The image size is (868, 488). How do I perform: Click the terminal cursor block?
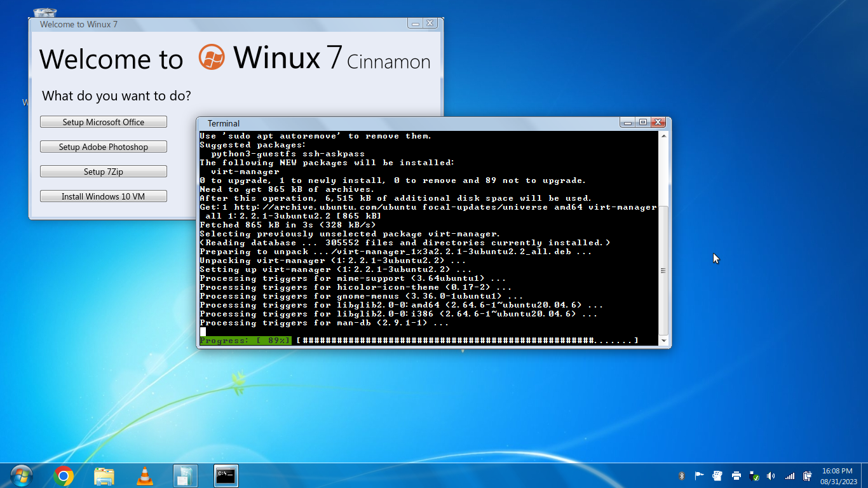click(x=203, y=332)
